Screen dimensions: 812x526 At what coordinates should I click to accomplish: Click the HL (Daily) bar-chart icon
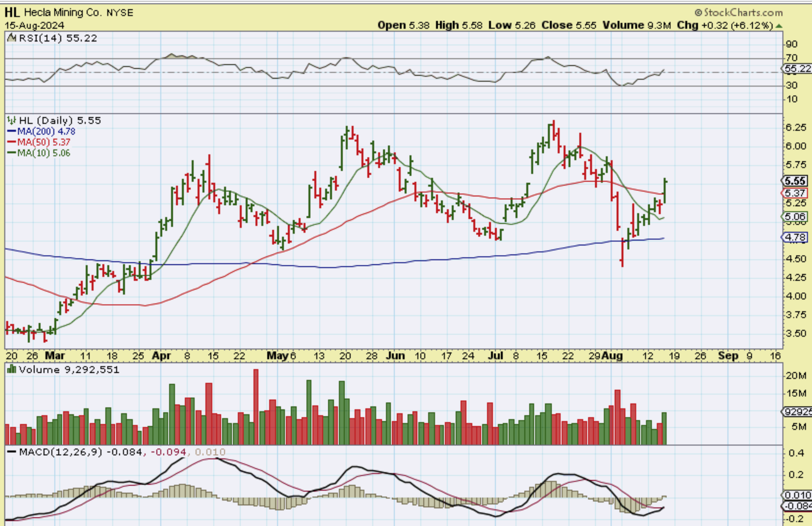pyautogui.click(x=12, y=121)
